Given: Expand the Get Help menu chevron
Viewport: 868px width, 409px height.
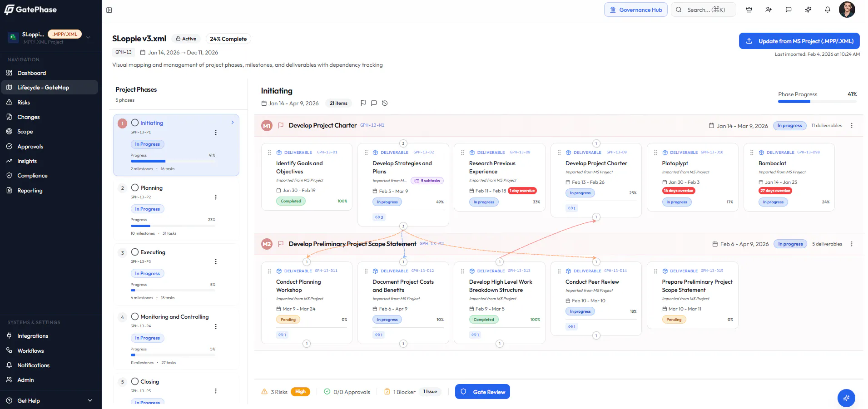Looking at the screenshot, I should tap(90, 400).
